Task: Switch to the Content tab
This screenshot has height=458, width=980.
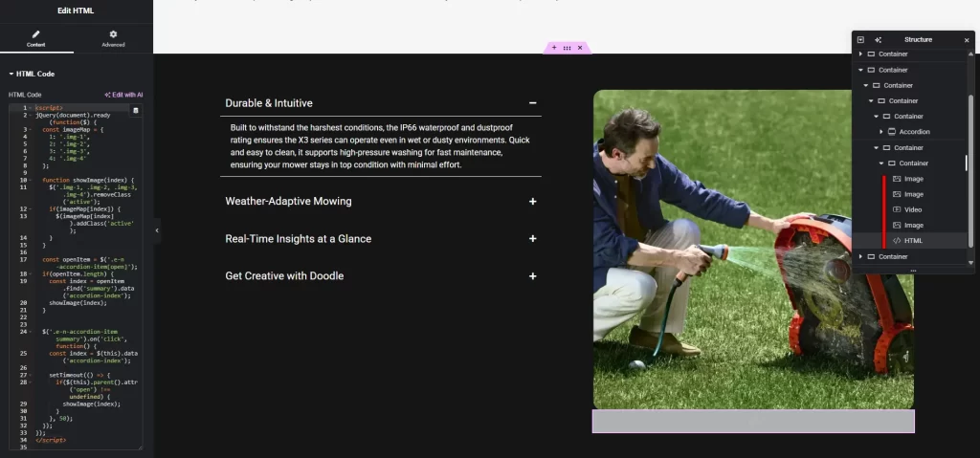Action: [x=36, y=39]
